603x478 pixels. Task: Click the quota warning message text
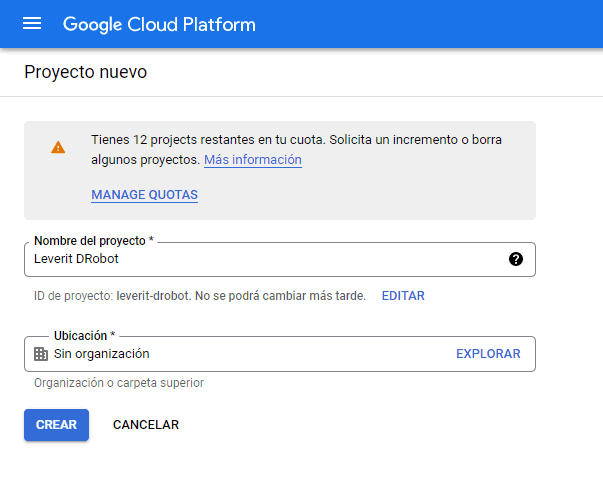pos(296,150)
